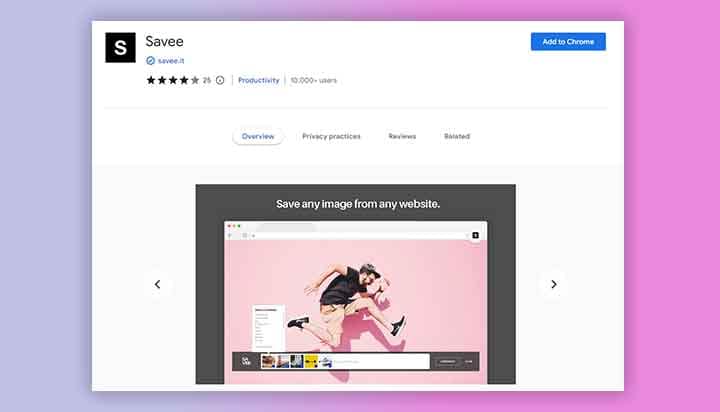Click the star rating row

172,80
